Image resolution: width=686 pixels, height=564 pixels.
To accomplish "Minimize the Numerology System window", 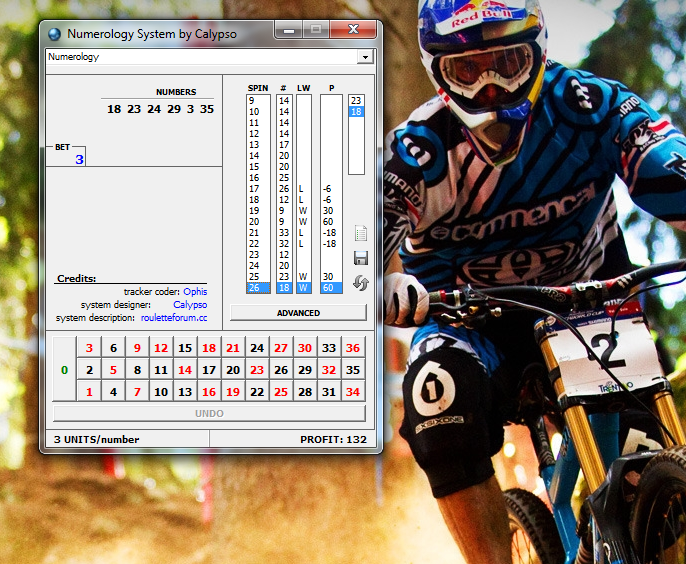I will pos(289,30).
